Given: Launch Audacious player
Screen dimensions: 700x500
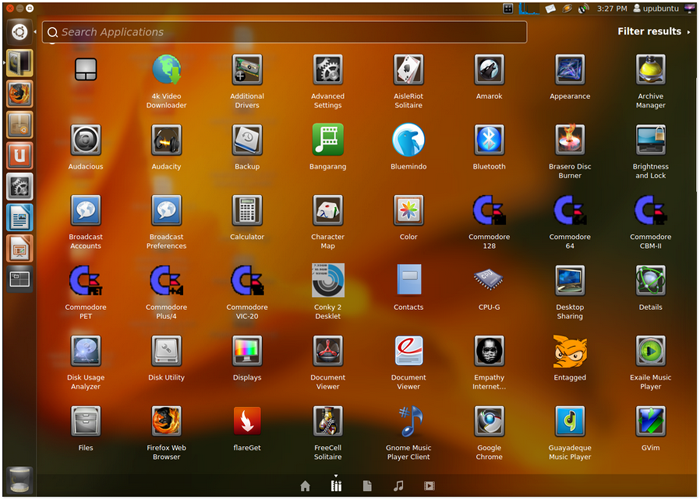Looking at the screenshot, I should (x=86, y=140).
